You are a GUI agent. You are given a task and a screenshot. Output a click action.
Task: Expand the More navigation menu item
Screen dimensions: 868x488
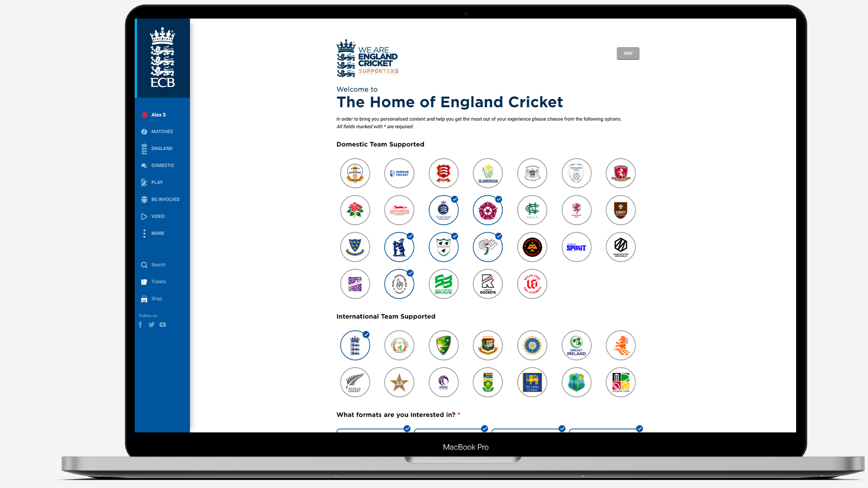tap(157, 233)
